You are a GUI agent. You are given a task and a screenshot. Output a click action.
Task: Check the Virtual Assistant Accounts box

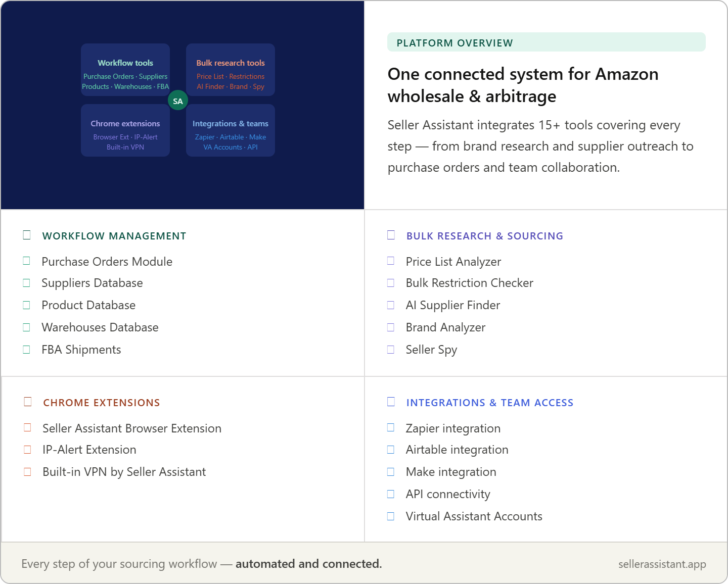pyautogui.click(x=391, y=516)
